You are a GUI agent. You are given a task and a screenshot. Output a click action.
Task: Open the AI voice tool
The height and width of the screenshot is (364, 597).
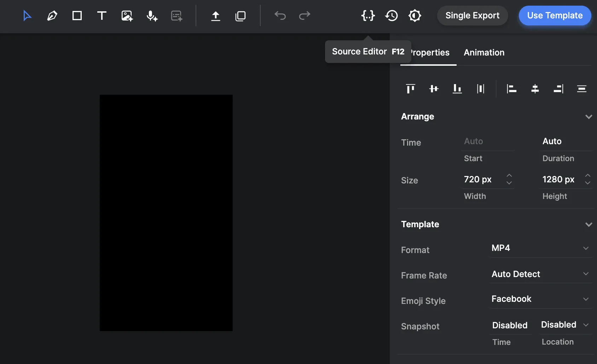(x=151, y=16)
